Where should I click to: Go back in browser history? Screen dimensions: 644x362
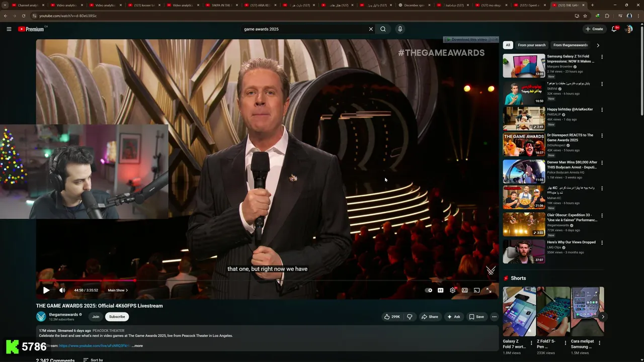6,16
